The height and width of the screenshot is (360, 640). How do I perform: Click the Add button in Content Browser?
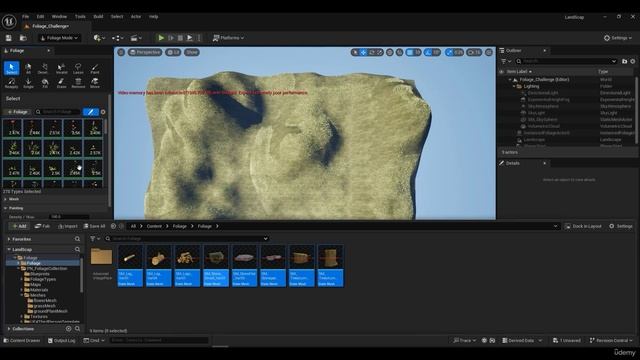(19, 226)
